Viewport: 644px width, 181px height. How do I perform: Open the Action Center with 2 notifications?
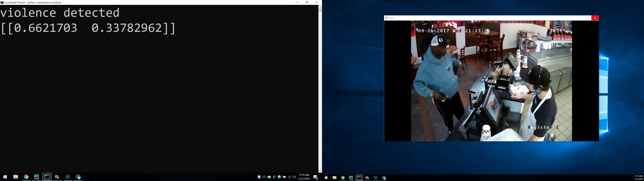tap(315, 177)
